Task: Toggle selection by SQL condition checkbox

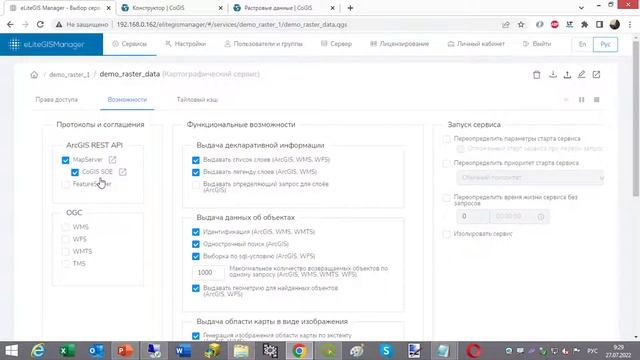Action: point(196,256)
